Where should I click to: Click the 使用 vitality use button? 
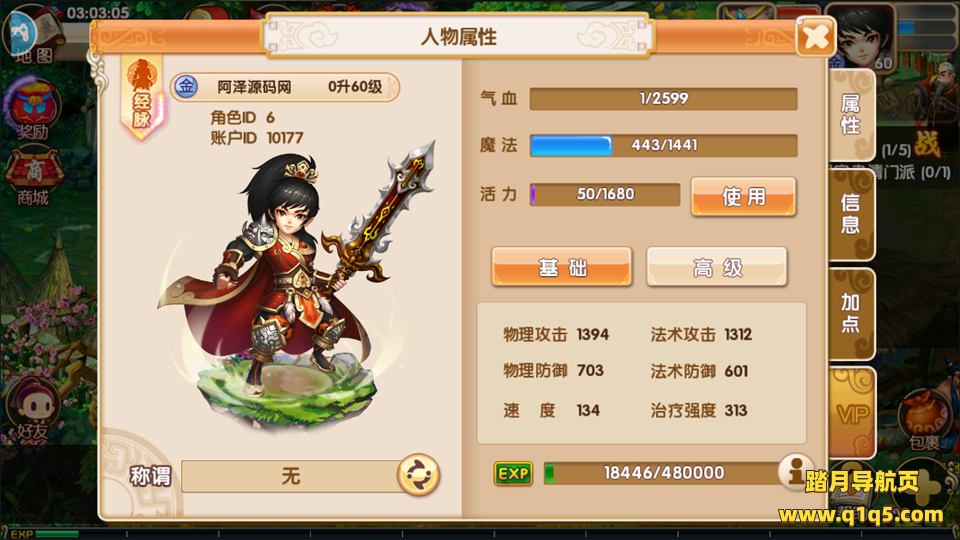point(743,197)
